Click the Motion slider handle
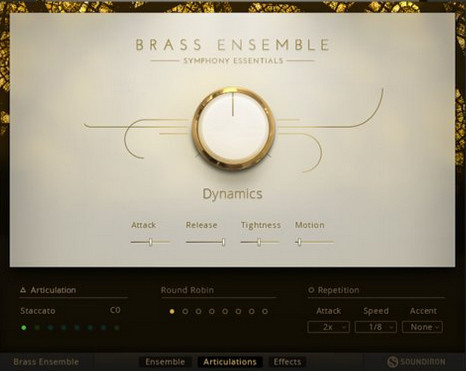Viewport: 466px width, 371px height. coord(299,242)
